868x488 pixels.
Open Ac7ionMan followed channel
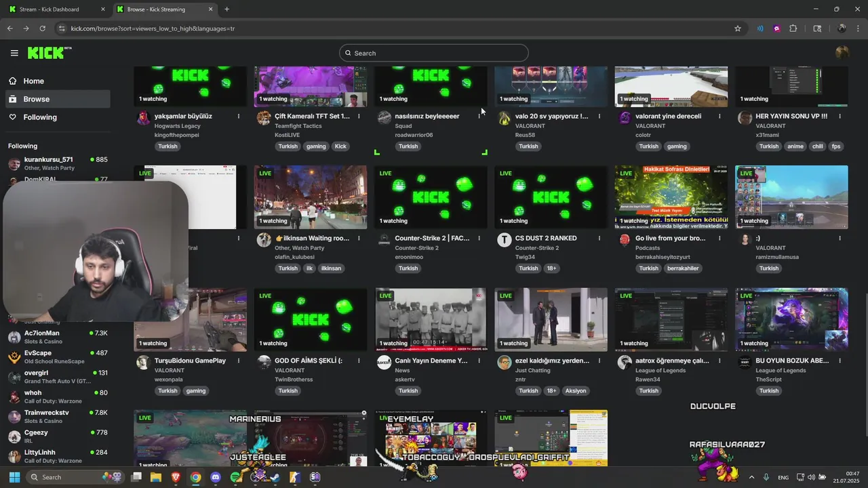(x=58, y=337)
